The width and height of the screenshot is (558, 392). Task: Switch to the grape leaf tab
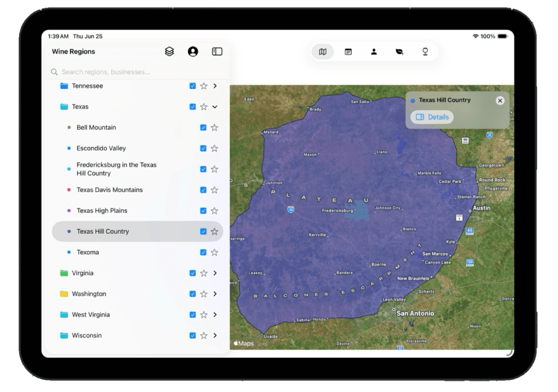[399, 52]
